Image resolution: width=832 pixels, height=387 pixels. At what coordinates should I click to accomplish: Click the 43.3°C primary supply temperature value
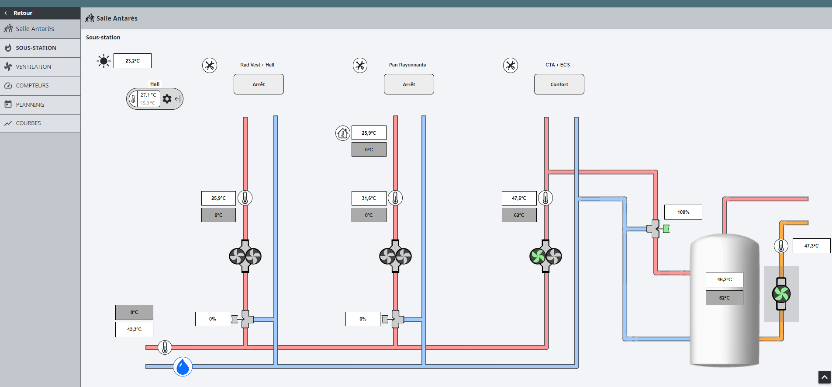[x=134, y=329]
